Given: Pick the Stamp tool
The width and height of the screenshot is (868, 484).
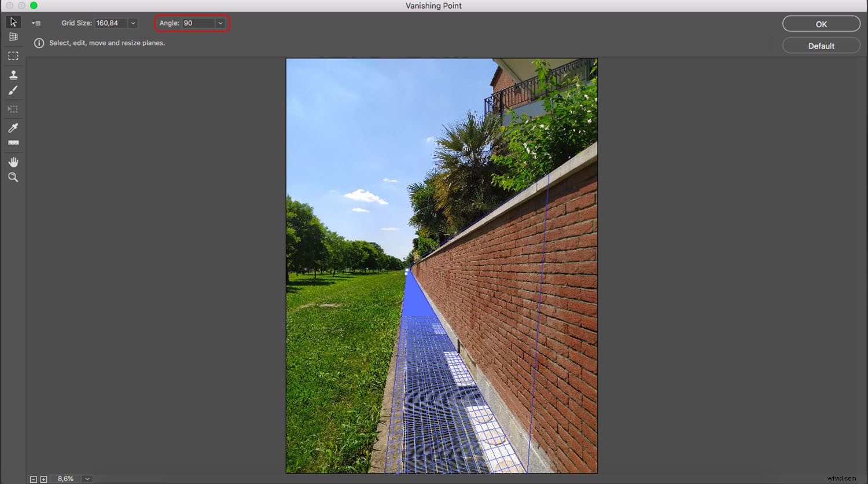Looking at the screenshot, I should coord(13,74).
